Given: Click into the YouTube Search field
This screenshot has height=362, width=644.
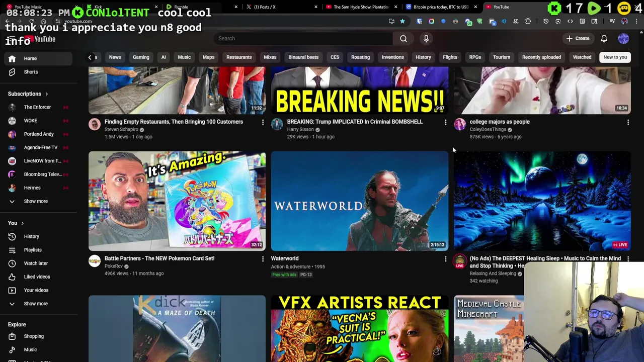Looking at the screenshot, I should [303, 38].
